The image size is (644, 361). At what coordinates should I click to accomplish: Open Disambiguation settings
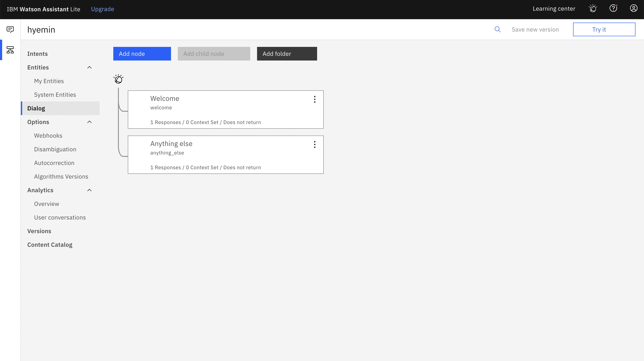(55, 149)
